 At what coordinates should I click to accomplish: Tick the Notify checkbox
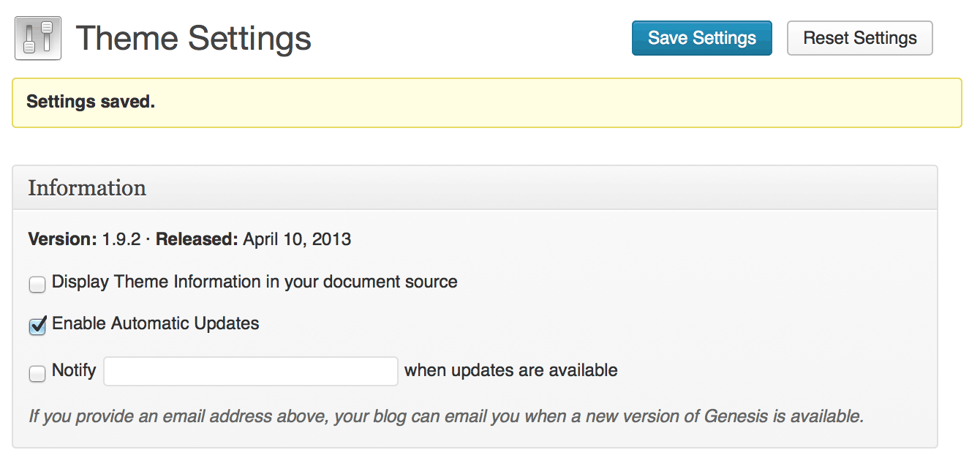(x=37, y=374)
